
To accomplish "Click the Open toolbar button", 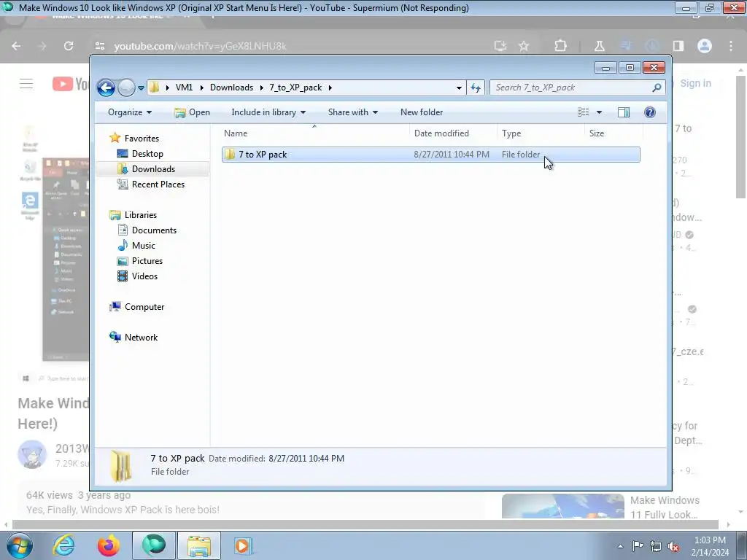I will (193, 112).
